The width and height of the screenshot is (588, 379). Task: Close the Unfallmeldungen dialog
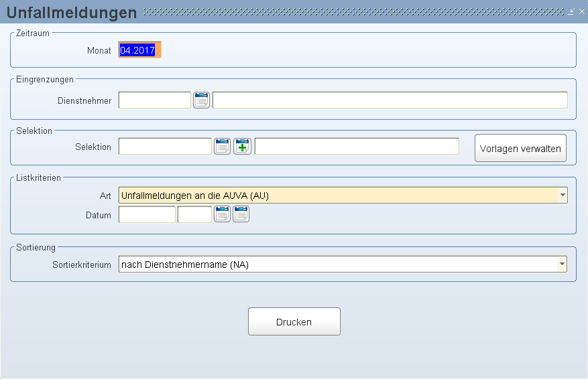pyautogui.click(x=581, y=11)
